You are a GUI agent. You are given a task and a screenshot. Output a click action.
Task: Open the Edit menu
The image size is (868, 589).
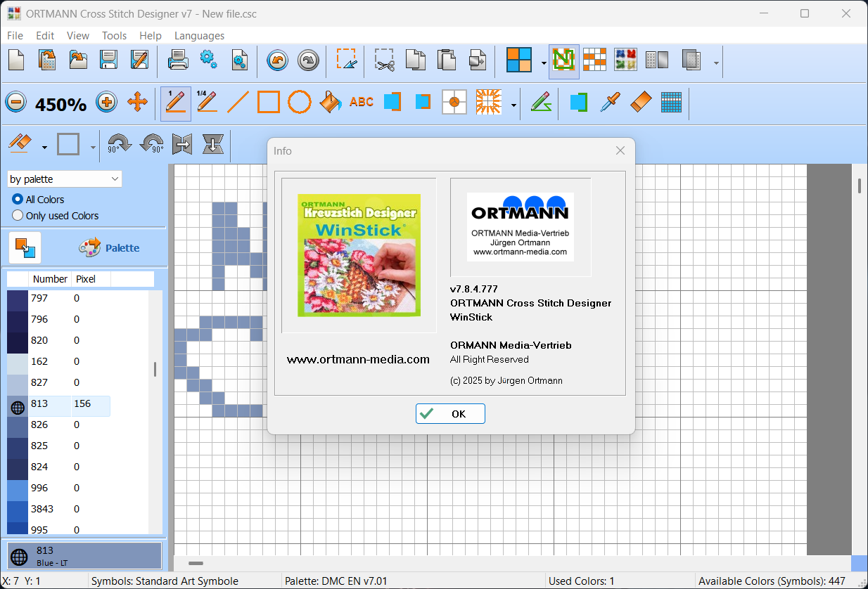tap(45, 35)
